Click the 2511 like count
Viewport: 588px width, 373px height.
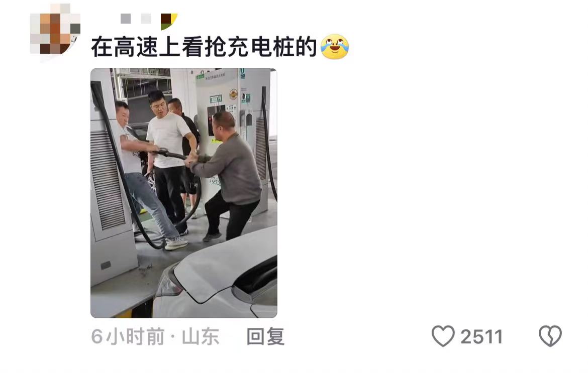(x=481, y=337)
